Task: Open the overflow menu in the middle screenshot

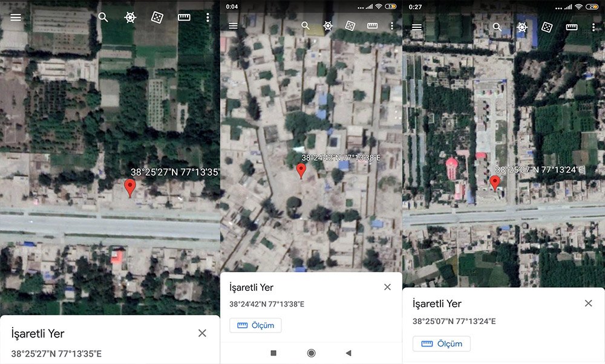Action: pos(392,27)
